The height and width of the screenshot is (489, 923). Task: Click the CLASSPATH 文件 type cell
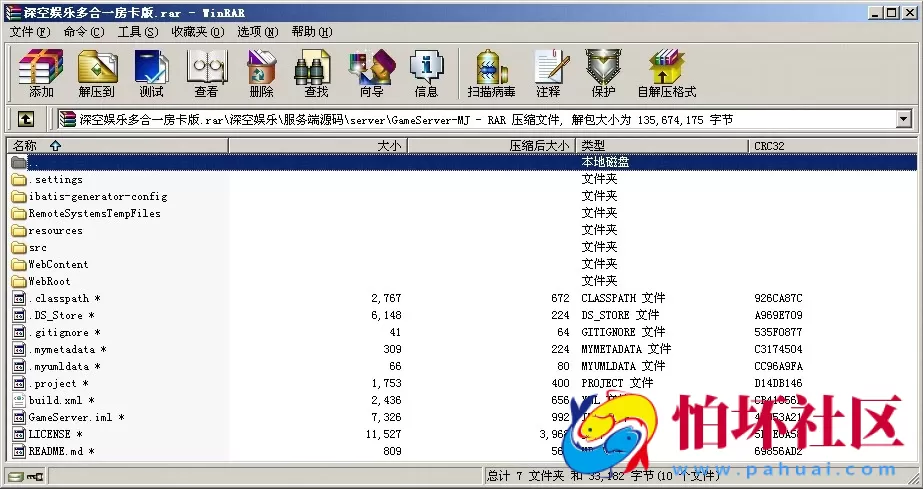tap(623, 298)
